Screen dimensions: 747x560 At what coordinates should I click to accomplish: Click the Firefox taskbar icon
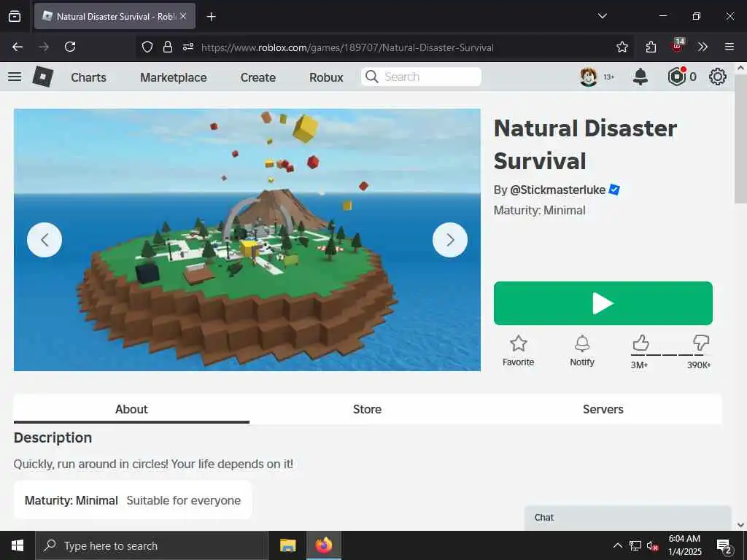click(x=323, y=545)
